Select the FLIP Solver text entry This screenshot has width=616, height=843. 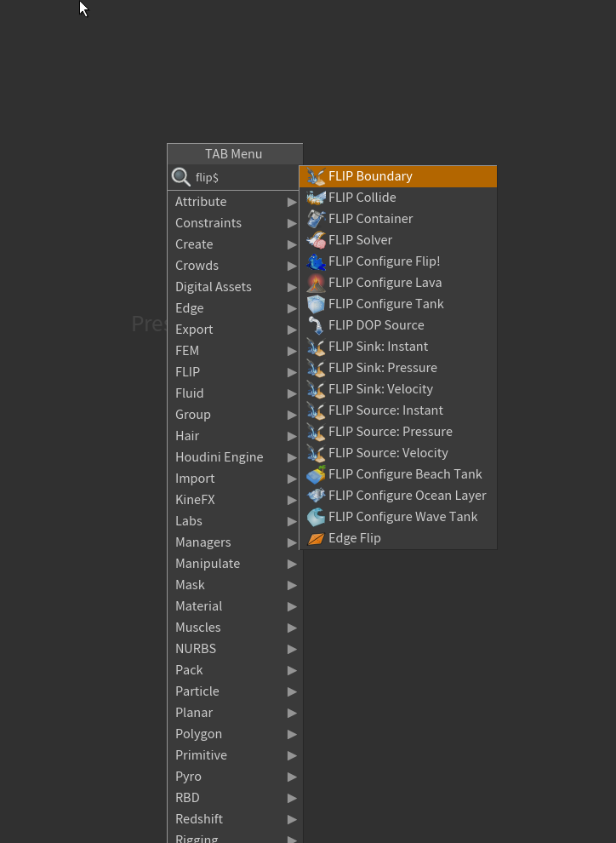pyautogui.click(x=361, y=240)
